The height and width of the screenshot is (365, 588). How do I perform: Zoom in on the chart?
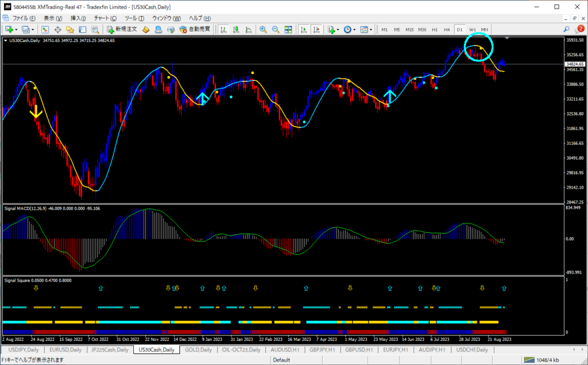263,30
